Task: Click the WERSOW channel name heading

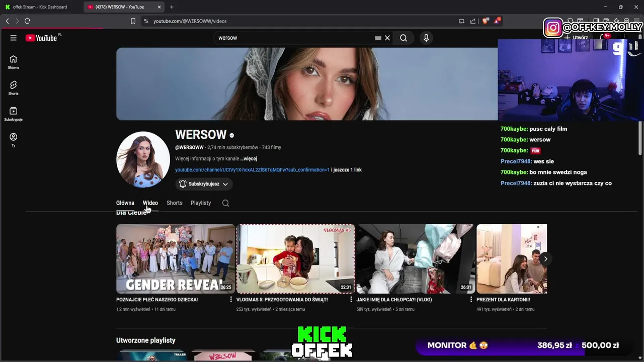Action: [x=201, y=135]
